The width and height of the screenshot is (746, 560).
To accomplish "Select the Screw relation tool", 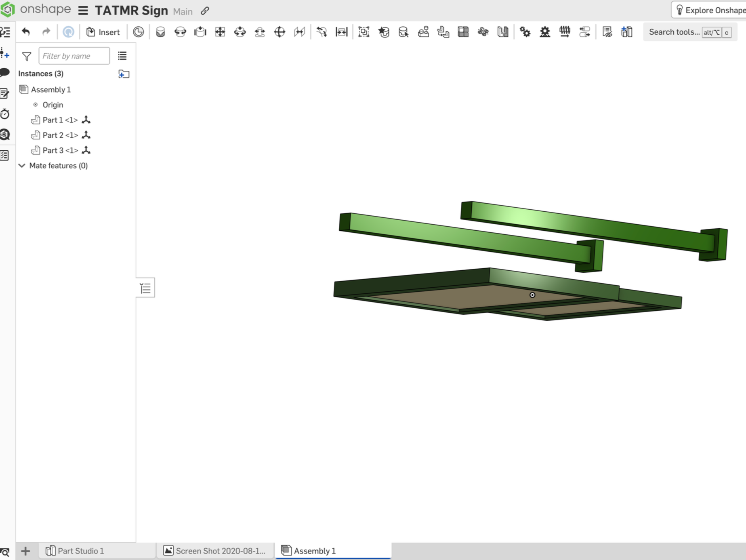I will coord(565,32).
